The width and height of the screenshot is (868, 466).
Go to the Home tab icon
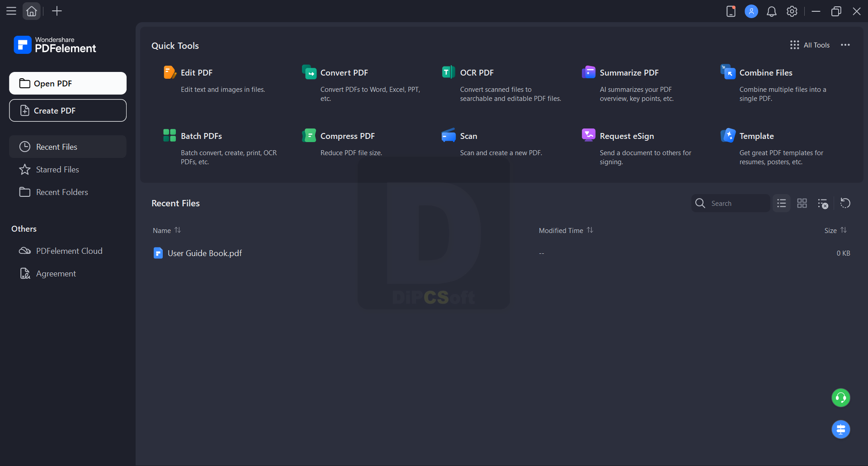tap(32, 11)
